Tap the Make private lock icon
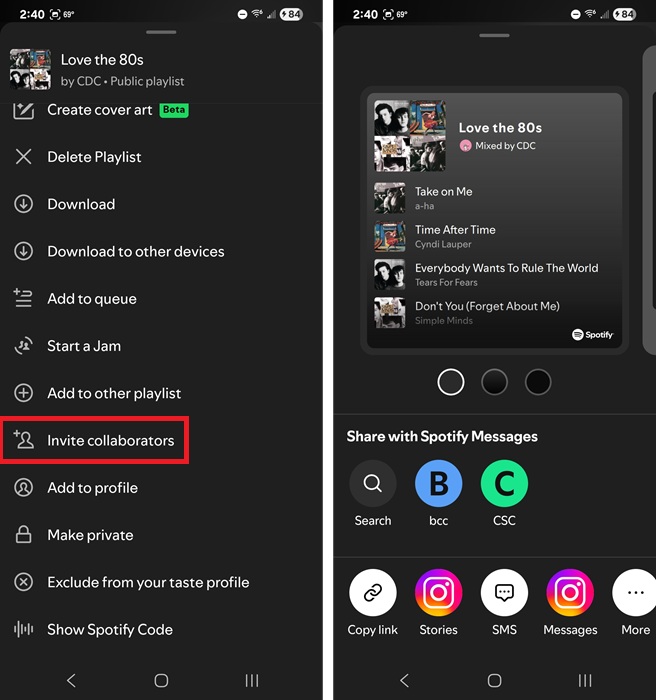 (x=23, y=534)
